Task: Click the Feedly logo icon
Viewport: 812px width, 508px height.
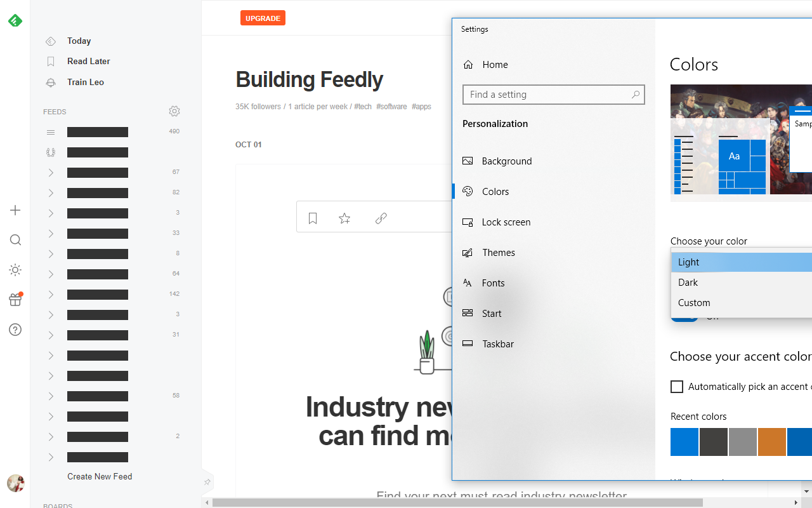Action: point(15,20)
